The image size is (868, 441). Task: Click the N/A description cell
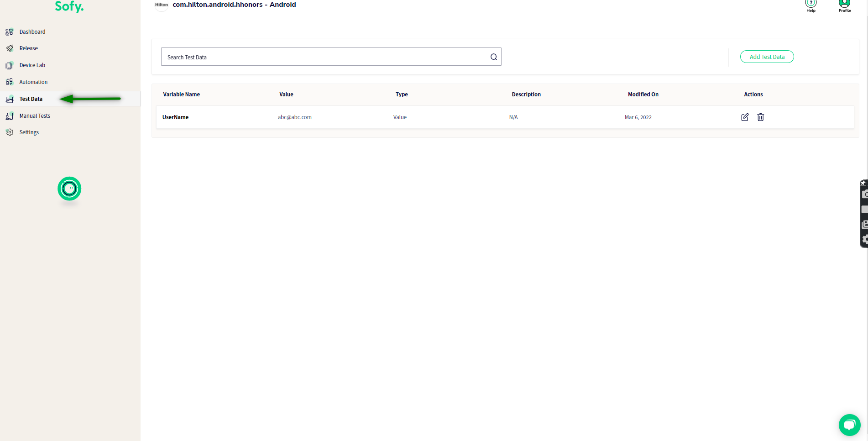click(513, 117)
